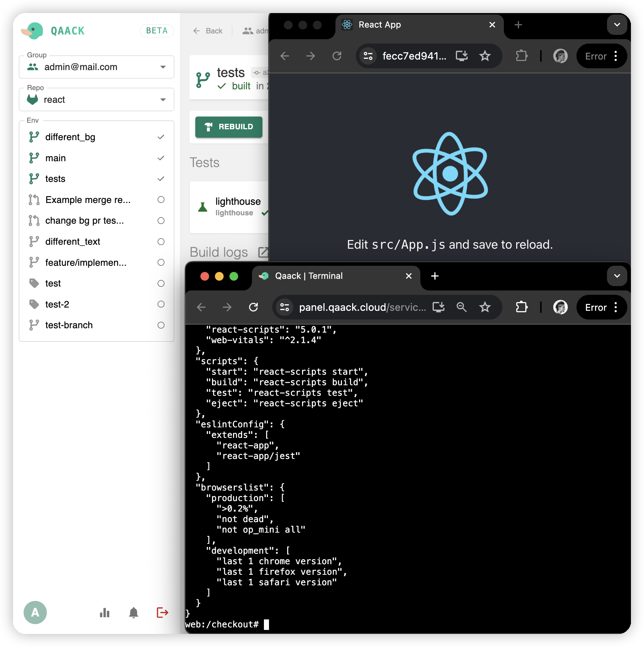Viewport: 644px width, 647px height.
Task: Open the notifications bell icon
Action: 134,613
